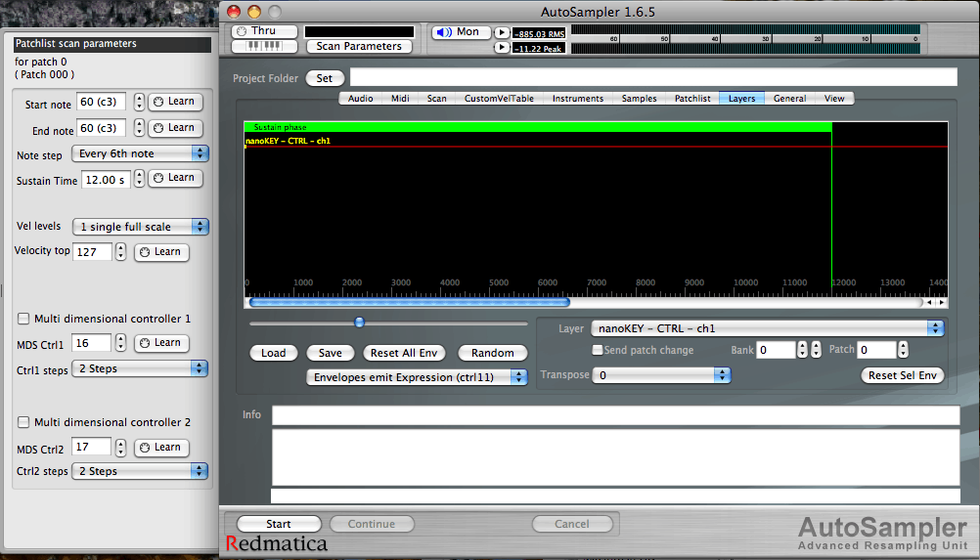This screenshot has height=560, width=980.
Task: Open the Patchlist tab
Action: (692, 99)
